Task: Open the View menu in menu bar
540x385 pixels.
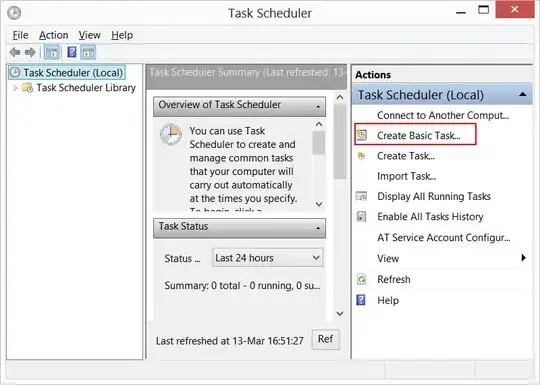Action: (x=90, y=35)
